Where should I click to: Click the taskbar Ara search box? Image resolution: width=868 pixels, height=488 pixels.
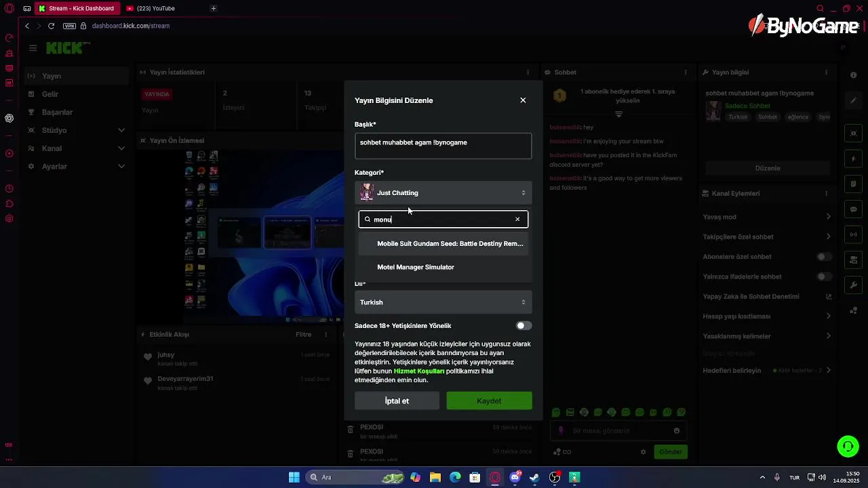[x=356, y=478]
